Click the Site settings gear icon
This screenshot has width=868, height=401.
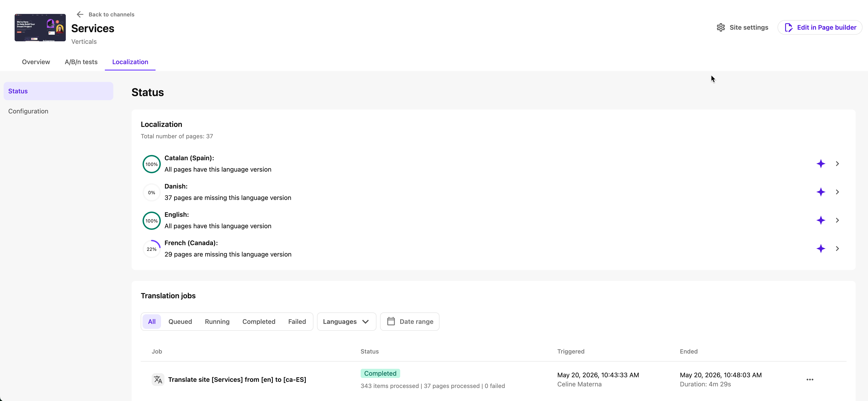[x=721, y=28]
